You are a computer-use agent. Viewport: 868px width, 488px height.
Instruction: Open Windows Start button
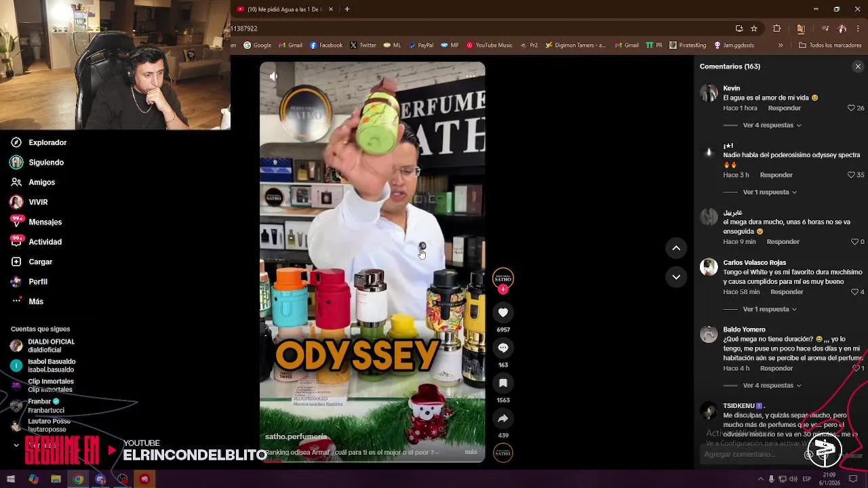click(x=11, y=479)
